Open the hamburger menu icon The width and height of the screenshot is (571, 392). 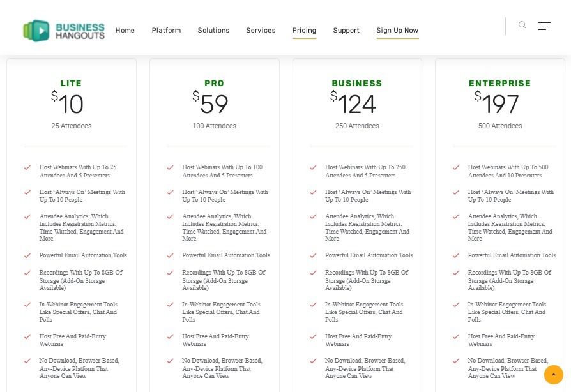click(x=544, y=26)
